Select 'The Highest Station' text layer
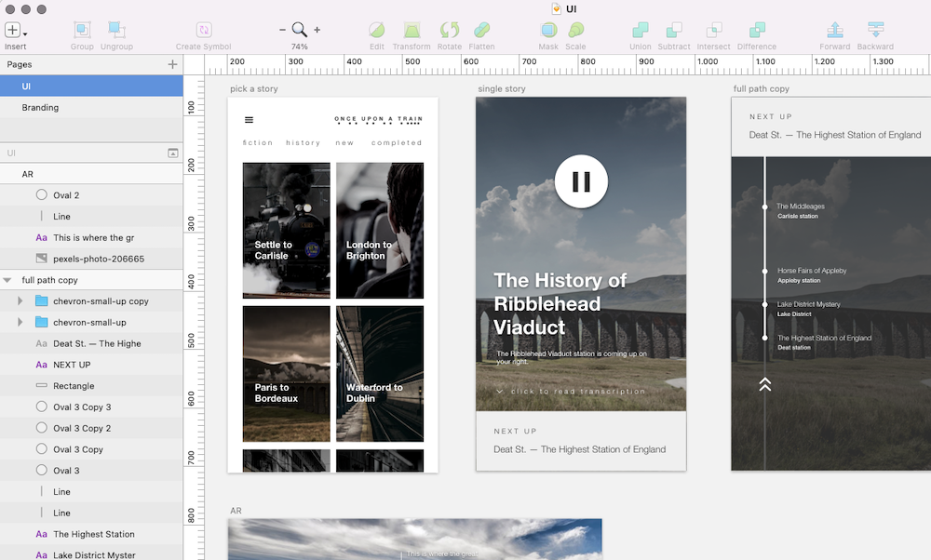Screen dimensions: 931x560 [x=91, y=534]
